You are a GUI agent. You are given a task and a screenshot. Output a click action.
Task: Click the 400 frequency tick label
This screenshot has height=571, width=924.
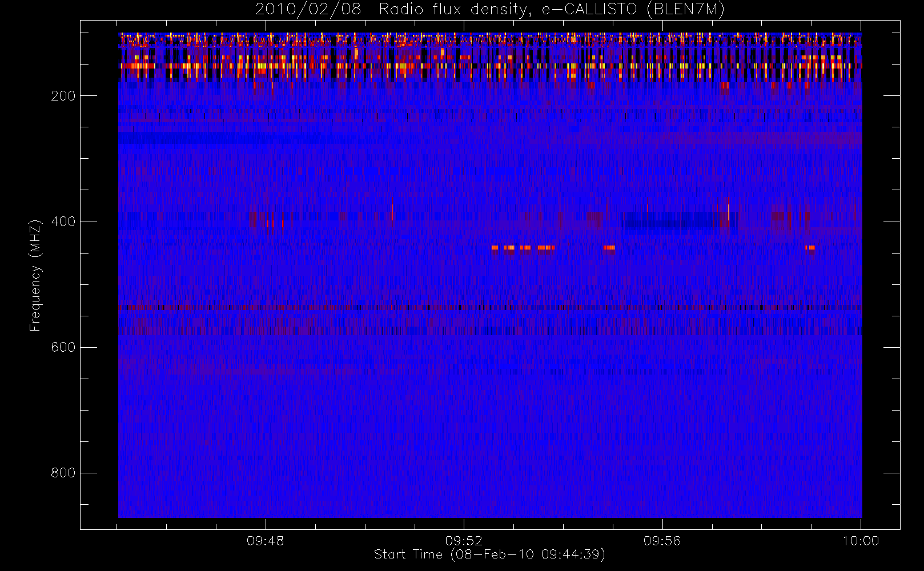click(63, 222)
